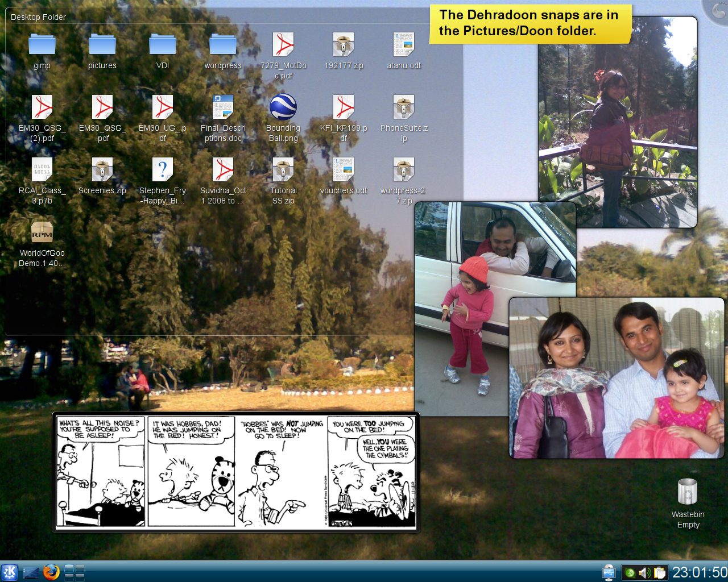The width and height of the screenshot is (728, 582).
Task: Open the virtual desktop pager
Action: (75, 572)
